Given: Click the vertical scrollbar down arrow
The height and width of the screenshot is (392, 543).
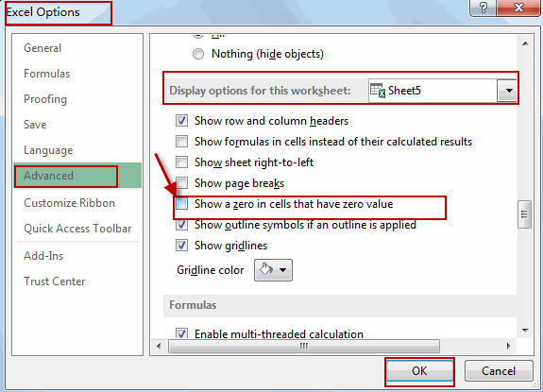Looking at the screenshot, I should (525, 331).
